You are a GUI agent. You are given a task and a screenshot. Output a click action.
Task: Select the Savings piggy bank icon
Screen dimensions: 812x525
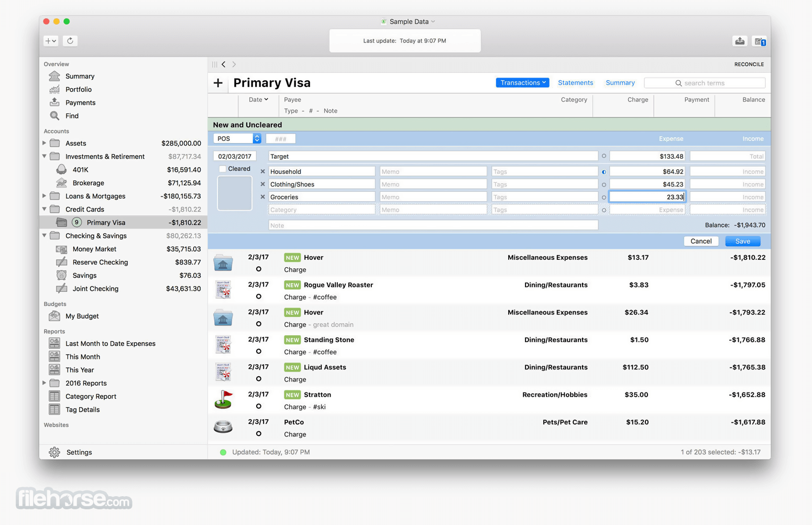(61, 275)
